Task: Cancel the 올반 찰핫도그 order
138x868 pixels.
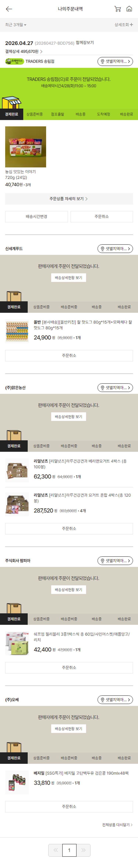Action: (x=69, y=356)
